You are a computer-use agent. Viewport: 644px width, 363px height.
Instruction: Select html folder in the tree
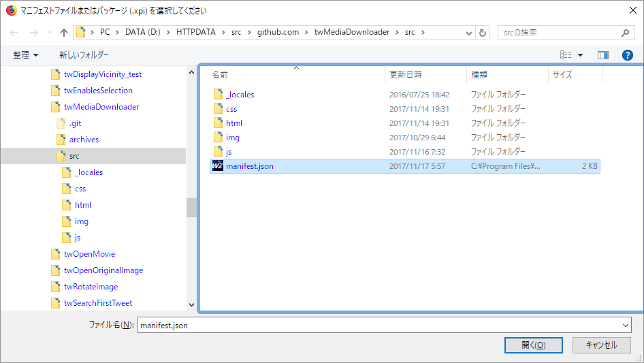83,205
